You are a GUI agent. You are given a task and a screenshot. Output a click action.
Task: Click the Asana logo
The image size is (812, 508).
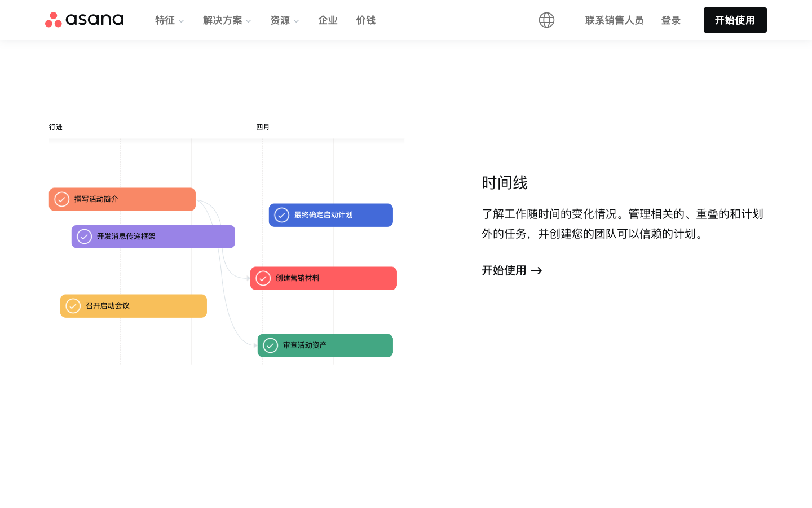(x=85, y=20)
